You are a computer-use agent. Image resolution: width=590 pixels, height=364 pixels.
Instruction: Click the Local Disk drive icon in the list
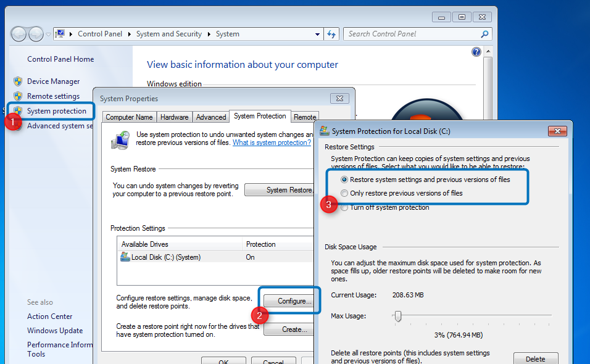(x=125, y=257)
